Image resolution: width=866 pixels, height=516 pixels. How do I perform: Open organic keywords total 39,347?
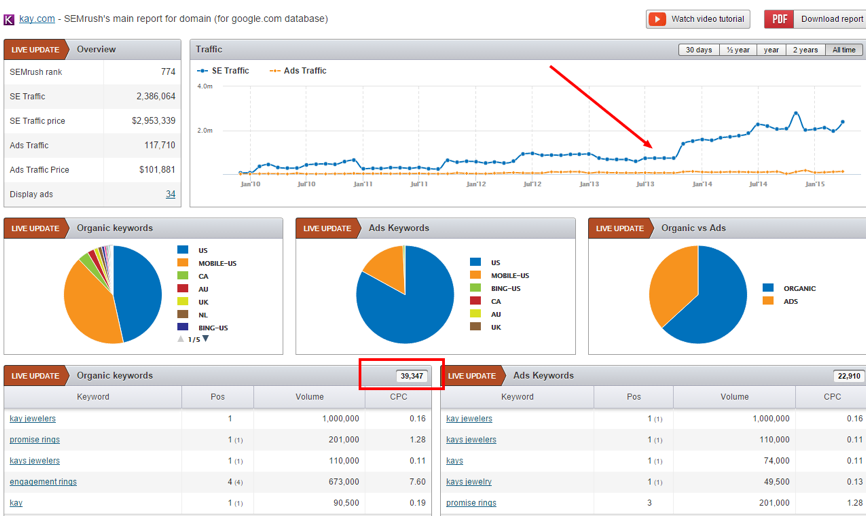[411, 376]
